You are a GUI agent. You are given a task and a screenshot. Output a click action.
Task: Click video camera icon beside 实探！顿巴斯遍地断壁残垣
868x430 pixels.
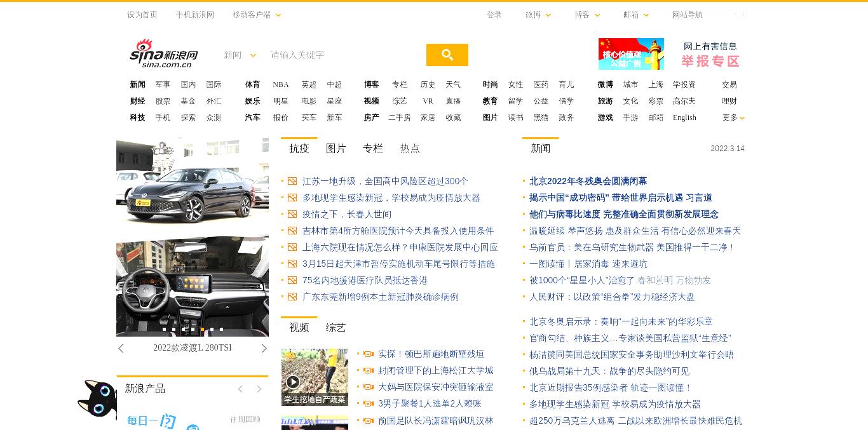tap(368, 354)
